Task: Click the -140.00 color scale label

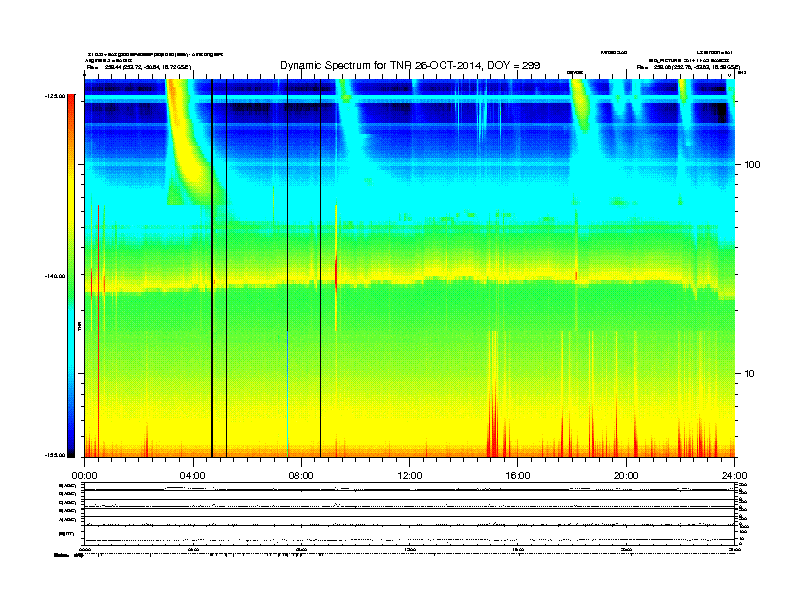Action: [56, 276]
